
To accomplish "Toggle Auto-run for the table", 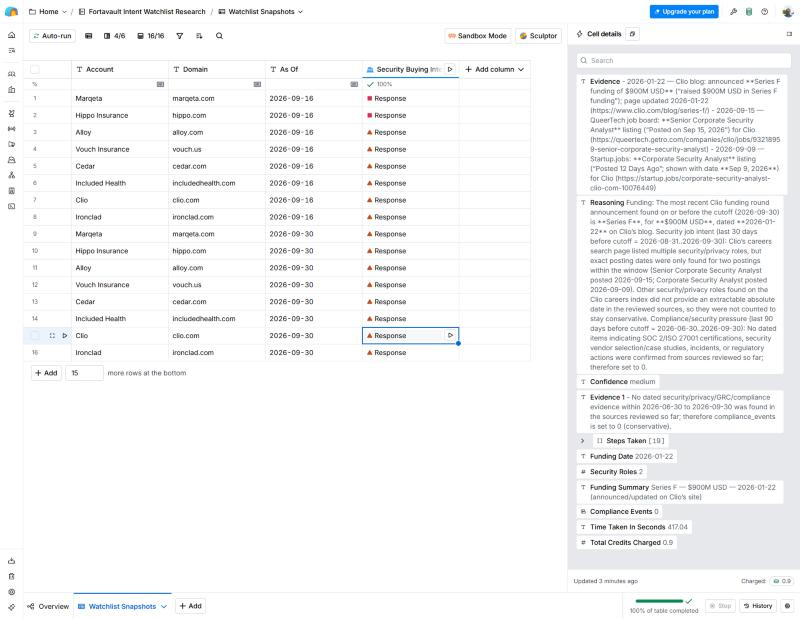I will click(53, 36).
